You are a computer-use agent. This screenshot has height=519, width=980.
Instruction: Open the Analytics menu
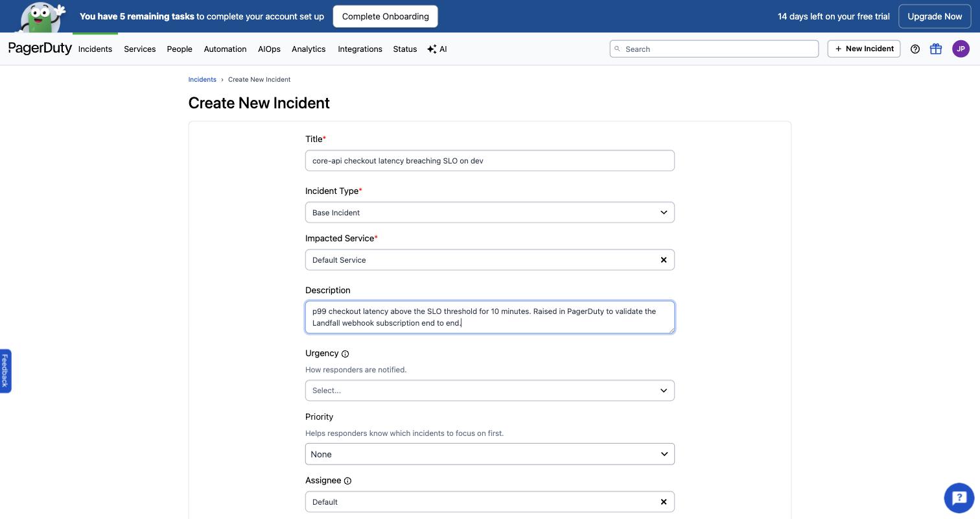(x=309, y=49)
